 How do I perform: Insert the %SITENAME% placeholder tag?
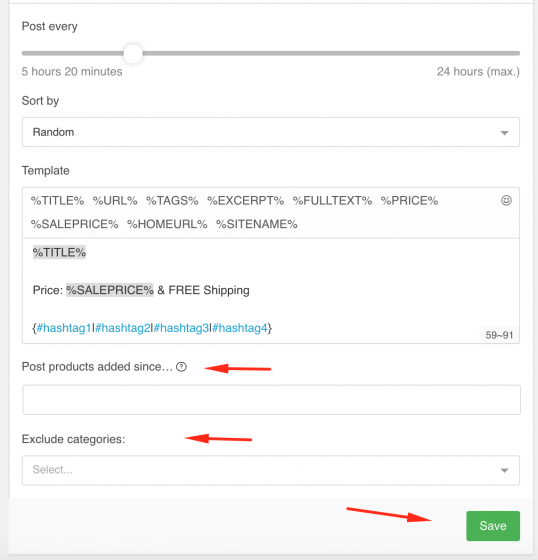pos(256,224)
